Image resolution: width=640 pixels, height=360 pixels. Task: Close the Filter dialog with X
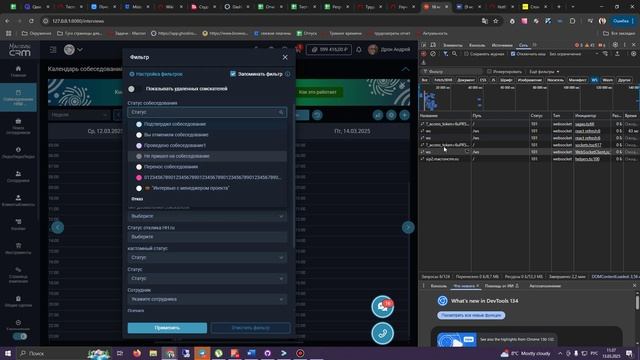click(x=285, y=58)
